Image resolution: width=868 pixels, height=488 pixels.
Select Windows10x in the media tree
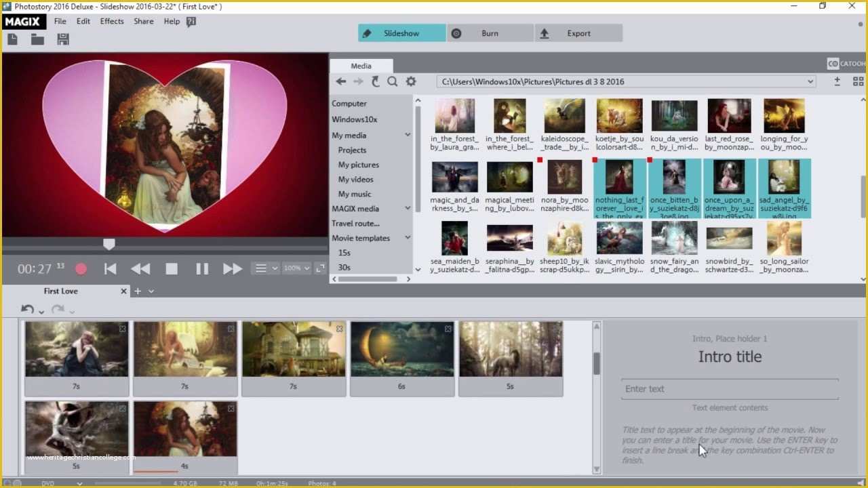[355, 119]
